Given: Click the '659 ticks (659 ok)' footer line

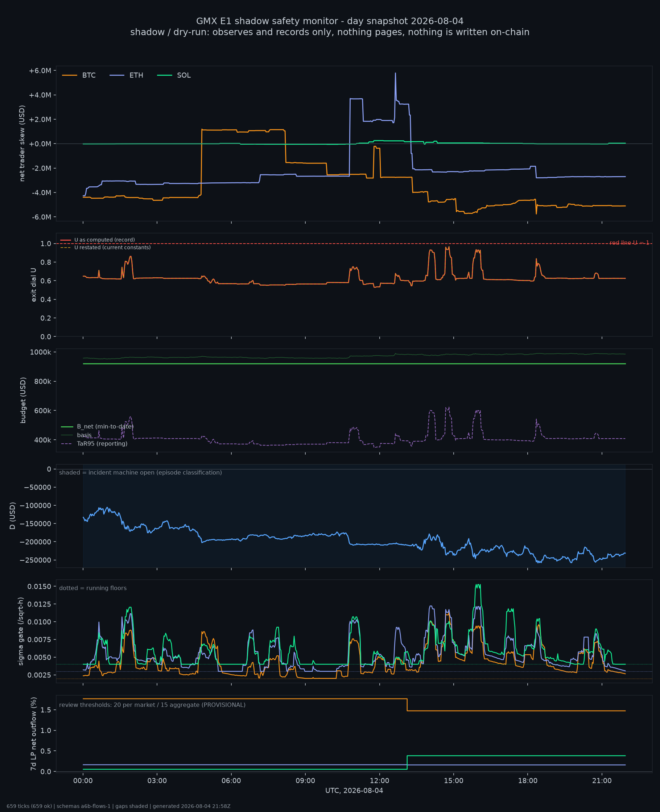Looking at the screenshot, I should click(119, 806).
